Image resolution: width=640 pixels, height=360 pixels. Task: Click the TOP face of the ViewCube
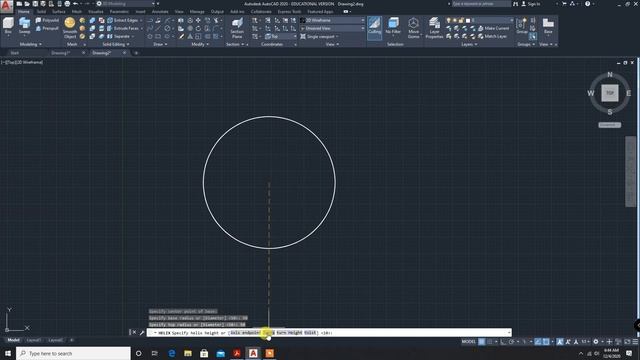coord(609,93)
